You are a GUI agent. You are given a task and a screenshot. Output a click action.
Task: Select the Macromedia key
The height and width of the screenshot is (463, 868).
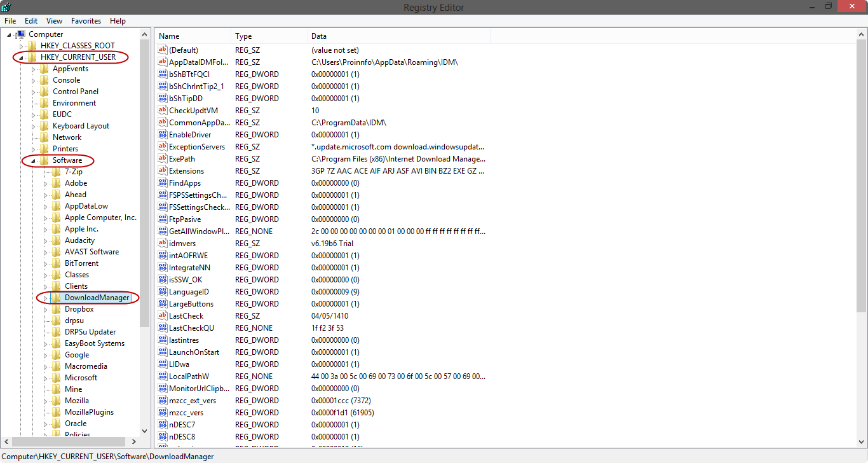pyautogui.click(x=86, y=366)
